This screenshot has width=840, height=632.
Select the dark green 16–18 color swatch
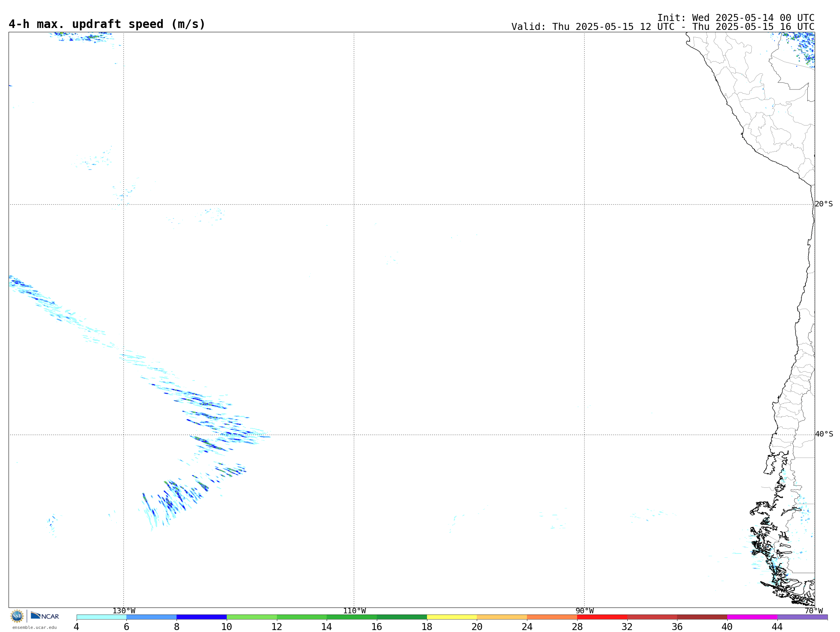402,617
